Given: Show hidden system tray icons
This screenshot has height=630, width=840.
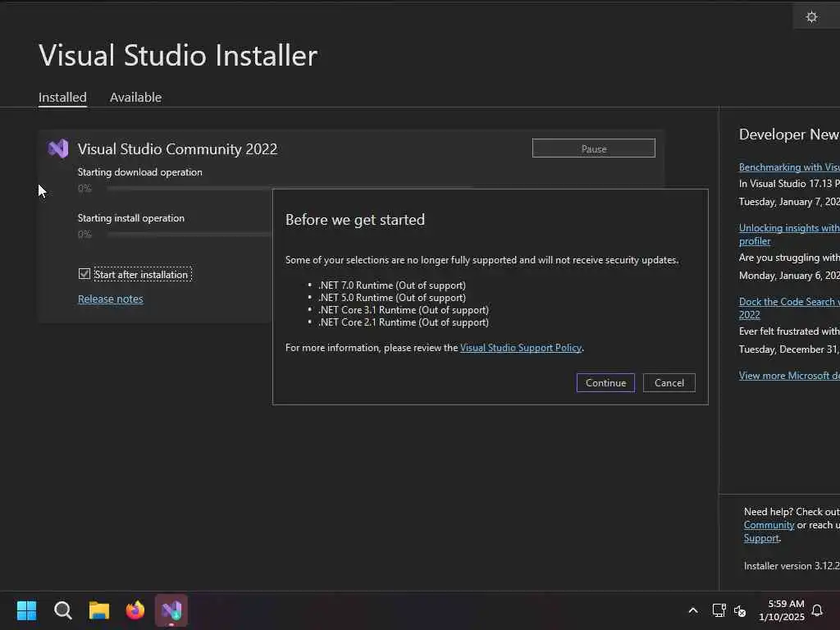Looking at the screenshot, I should [x=692, y=610].
